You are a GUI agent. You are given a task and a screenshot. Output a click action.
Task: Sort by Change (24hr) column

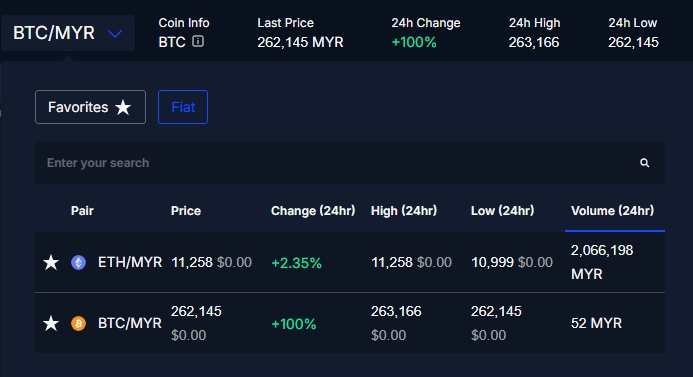pos(313,210)
